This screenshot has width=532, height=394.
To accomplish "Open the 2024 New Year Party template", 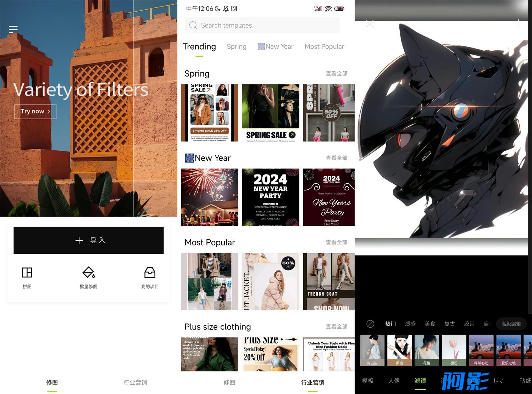I will point(271,197).
